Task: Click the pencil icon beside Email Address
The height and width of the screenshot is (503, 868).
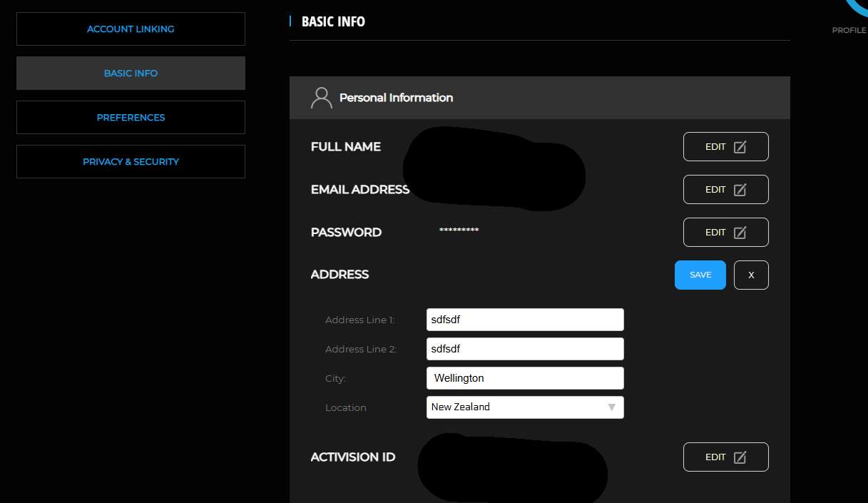Action: tap(740, 190)
